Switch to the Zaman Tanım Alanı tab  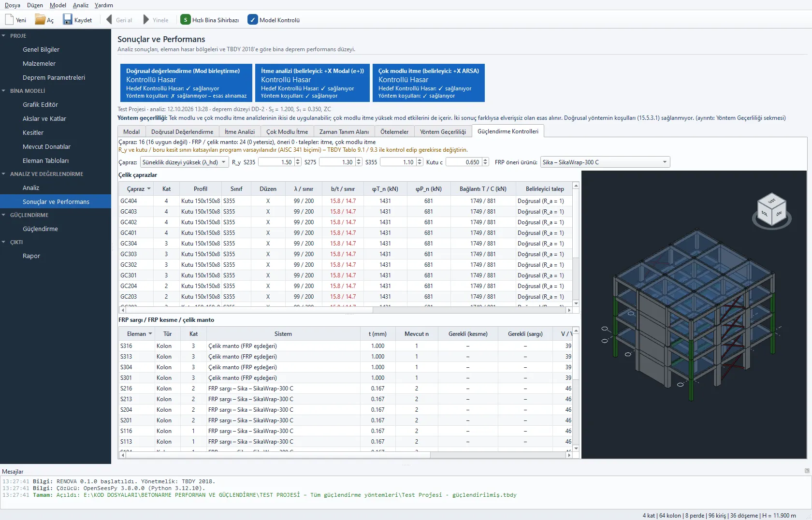pos(344,131)
